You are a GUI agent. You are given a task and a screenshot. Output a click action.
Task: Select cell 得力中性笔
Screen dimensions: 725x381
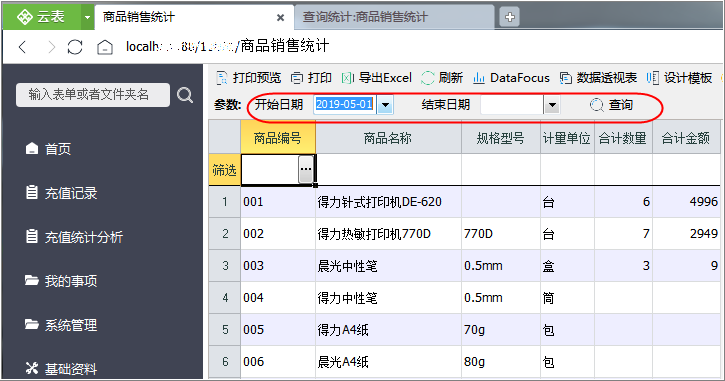coord(388,298)
